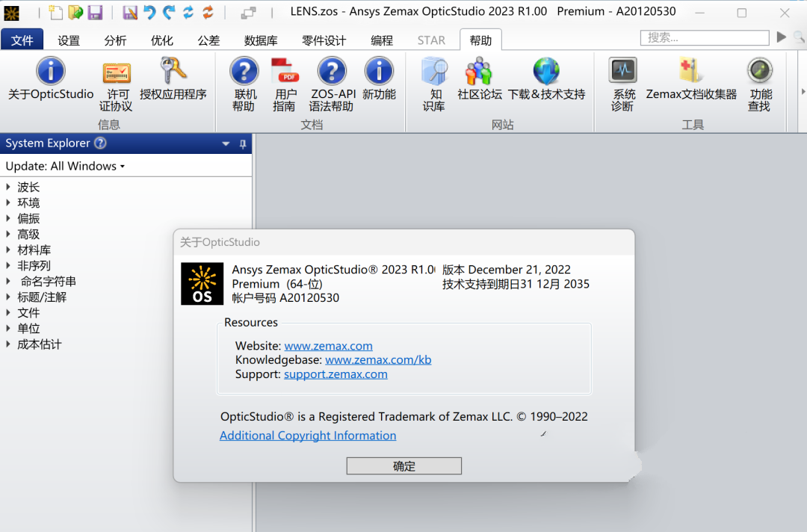The image size is (807, 532).
Task: Expand the 波长 tree node
Action: click(8, 187)
